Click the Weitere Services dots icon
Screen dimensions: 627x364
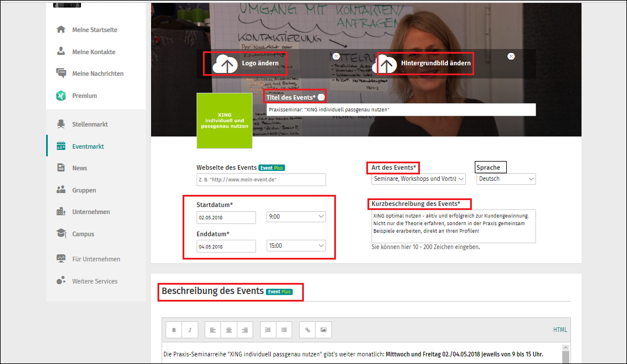[x=61, y=281]
